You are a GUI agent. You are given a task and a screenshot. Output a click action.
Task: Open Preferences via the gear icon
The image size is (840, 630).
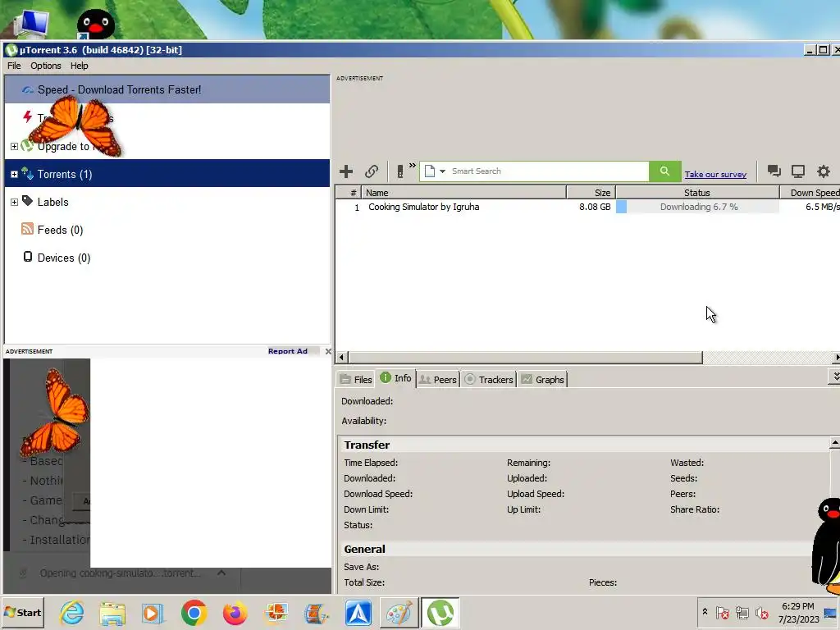pos(824,171)
